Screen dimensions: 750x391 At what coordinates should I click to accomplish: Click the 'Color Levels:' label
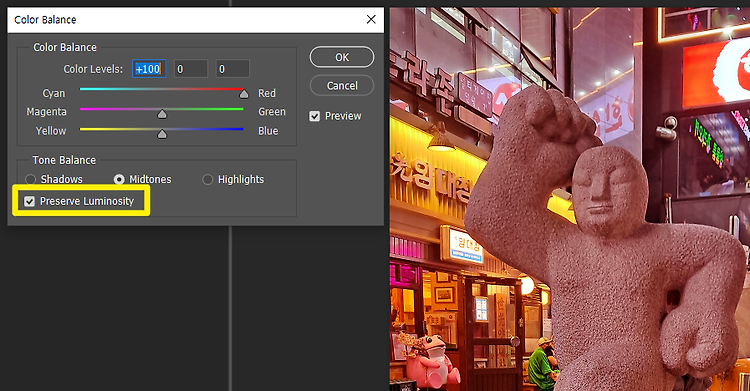[x=93, y=69]
